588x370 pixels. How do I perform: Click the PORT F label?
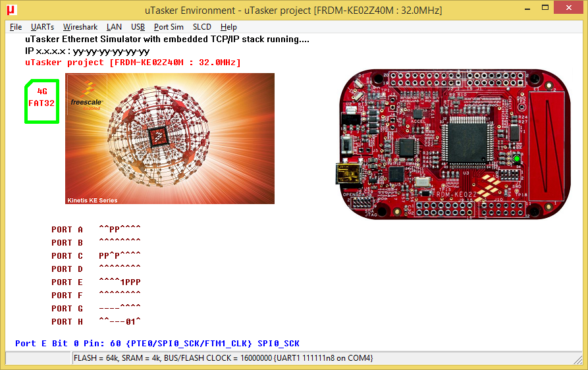pos(67,296)
